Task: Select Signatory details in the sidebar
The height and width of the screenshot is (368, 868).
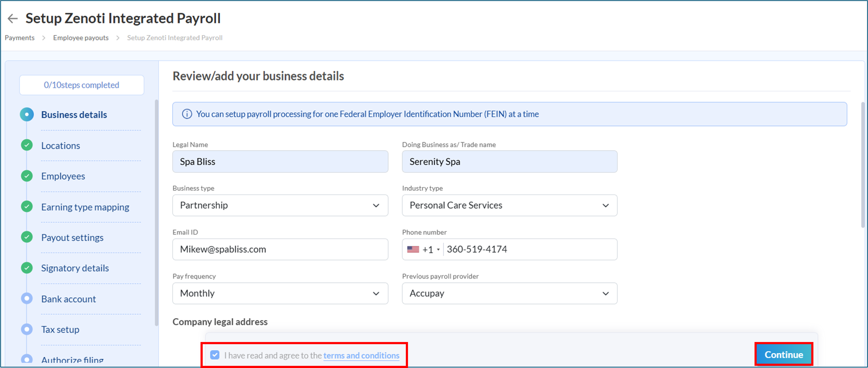Action: pos(75,268)
